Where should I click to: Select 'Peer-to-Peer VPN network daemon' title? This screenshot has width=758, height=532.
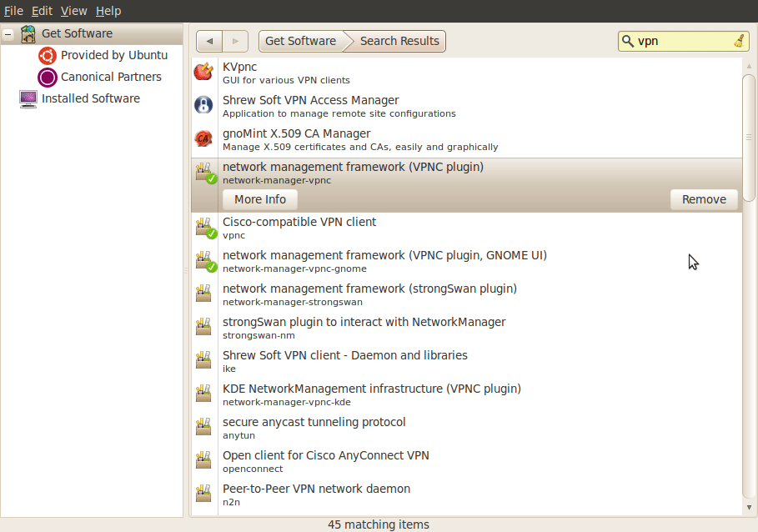point(316,489)
